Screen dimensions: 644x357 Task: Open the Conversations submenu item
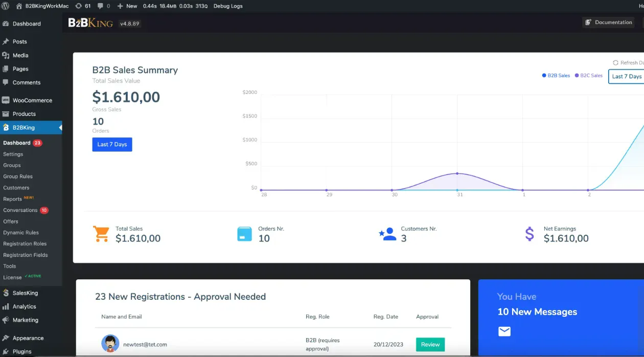click(x=20, y=210)
